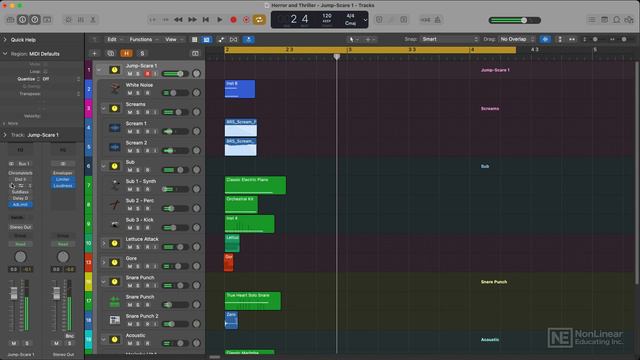
Task: Click the Bnc bounce button
Action: tap(69, 336)
